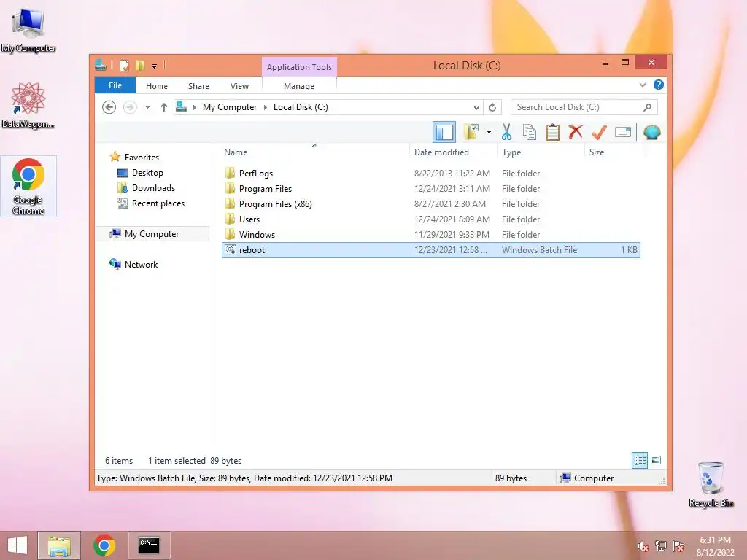The height and width of the screenshot is (560, 747).
Task: Click the drive icon in address bar
Action: 182,106
